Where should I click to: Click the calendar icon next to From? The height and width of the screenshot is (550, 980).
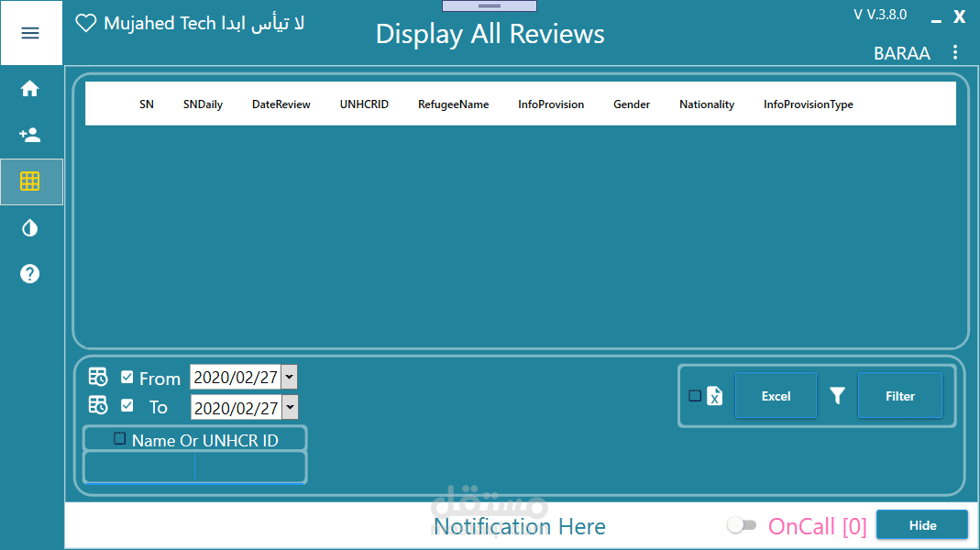(97, 376)
